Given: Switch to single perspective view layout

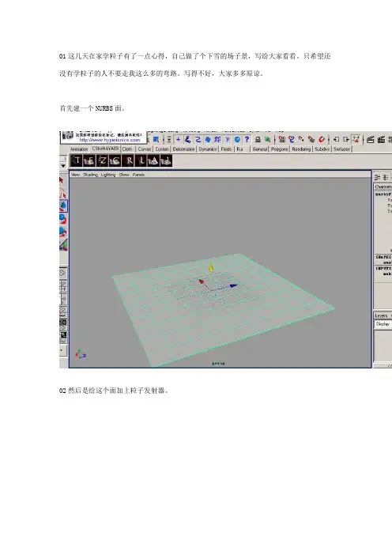Looking at the screenshot, I should click(x=62, y=273).
